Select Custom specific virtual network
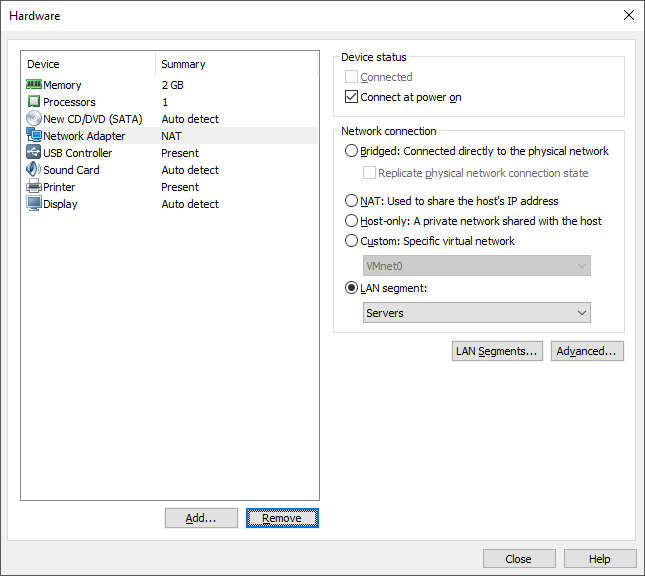This screenshot has height=576, width=645. pos(351,241)
